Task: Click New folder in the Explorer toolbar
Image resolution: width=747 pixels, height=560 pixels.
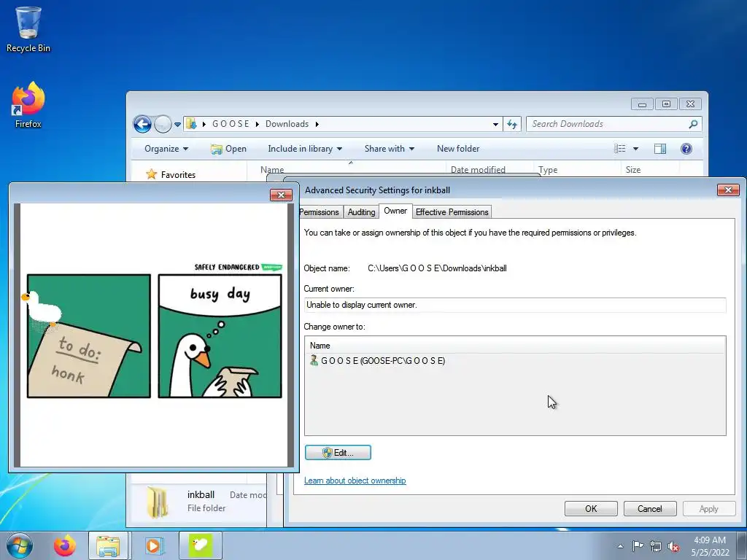Action: click(458, 149)
